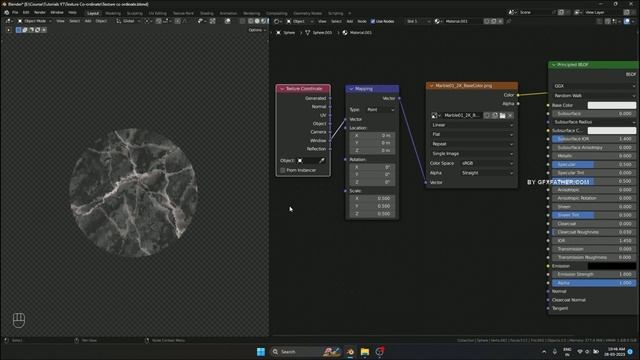Image resolution: width=640 pixels, height=360 pixels.
Task: Open the shader type Object dropdown
Action: pos(300,21)
